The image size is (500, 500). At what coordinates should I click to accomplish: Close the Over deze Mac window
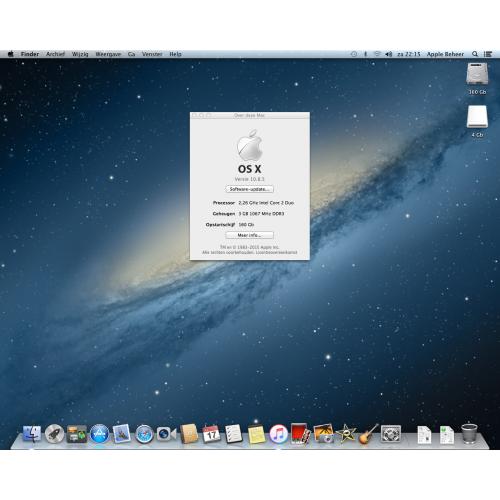195,115
